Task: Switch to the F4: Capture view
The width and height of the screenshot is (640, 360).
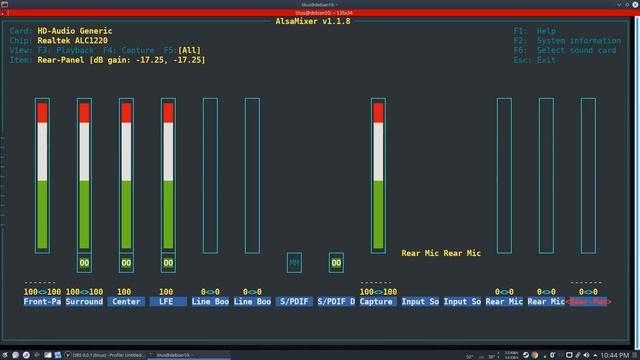Action: pos(129,50)
